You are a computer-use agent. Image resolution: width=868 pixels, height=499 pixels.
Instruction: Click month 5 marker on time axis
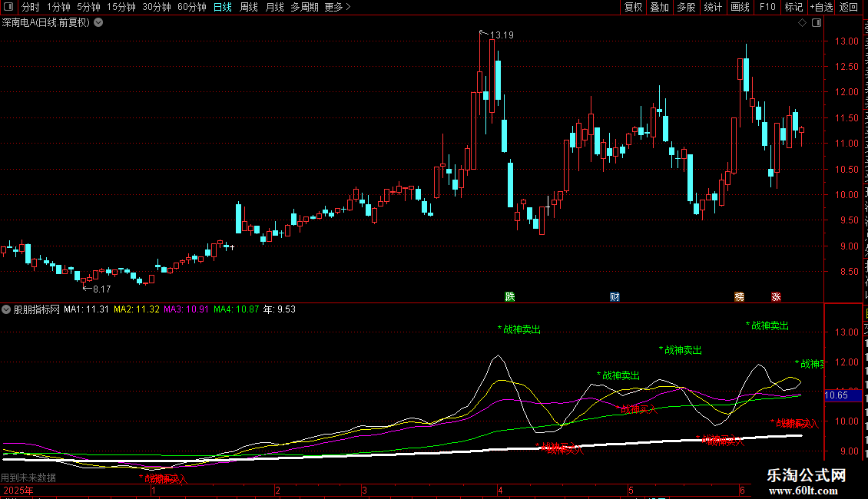pos(631,490)
